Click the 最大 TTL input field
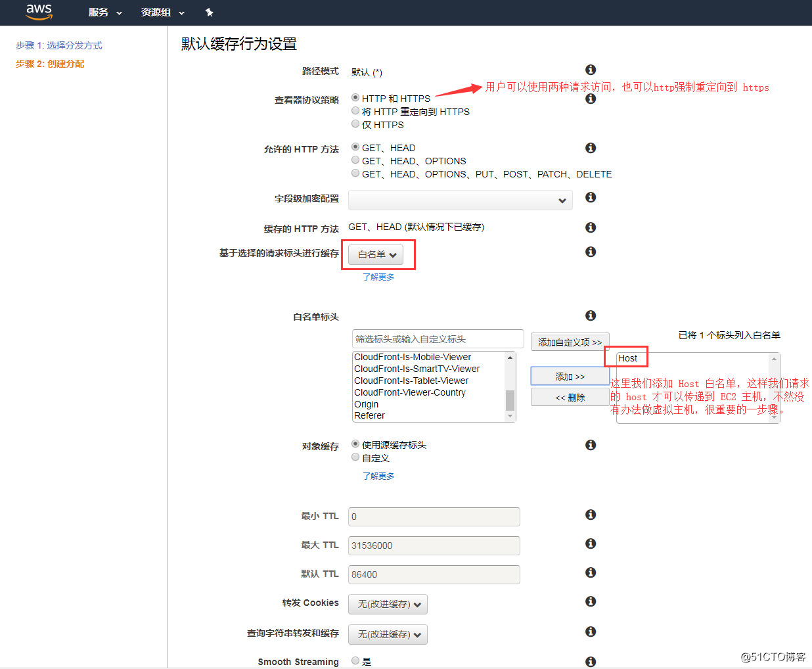This screenshot has height=669, width=812. [434, 545]
